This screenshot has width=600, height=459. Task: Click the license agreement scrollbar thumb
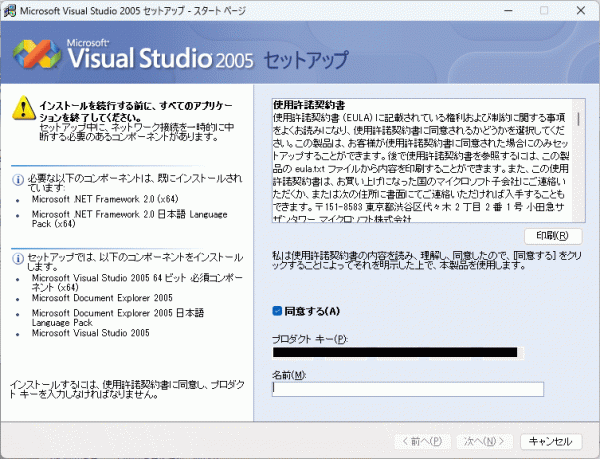tap(578, 119)
